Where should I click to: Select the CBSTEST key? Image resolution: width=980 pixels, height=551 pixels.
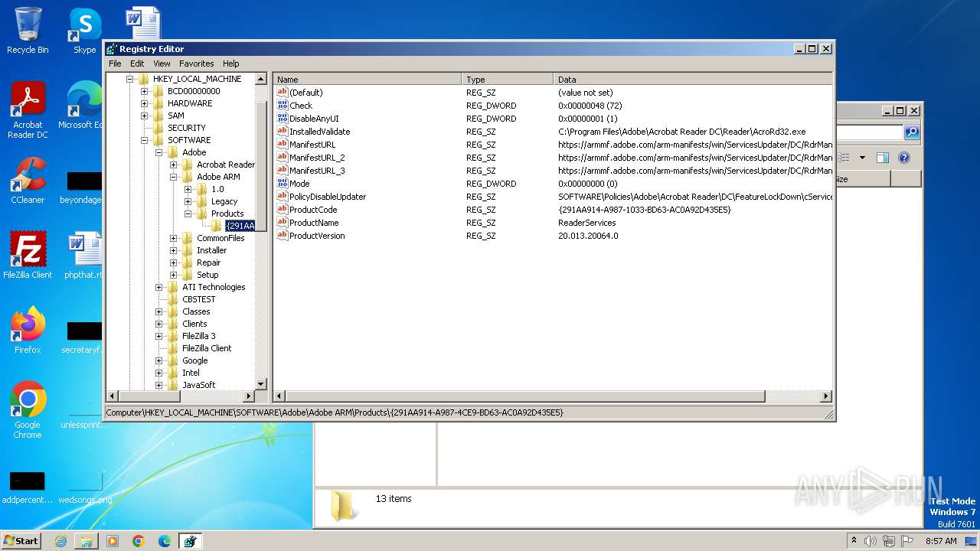click(x=198, y=299)
